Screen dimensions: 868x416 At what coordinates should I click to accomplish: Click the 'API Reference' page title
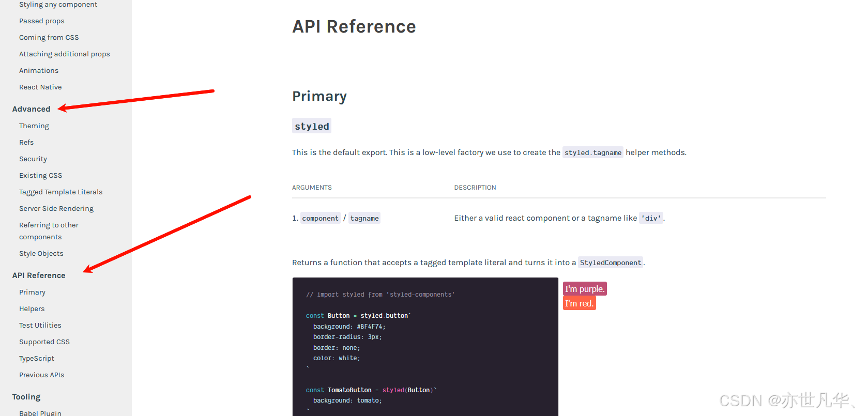(x=354, y=26)
